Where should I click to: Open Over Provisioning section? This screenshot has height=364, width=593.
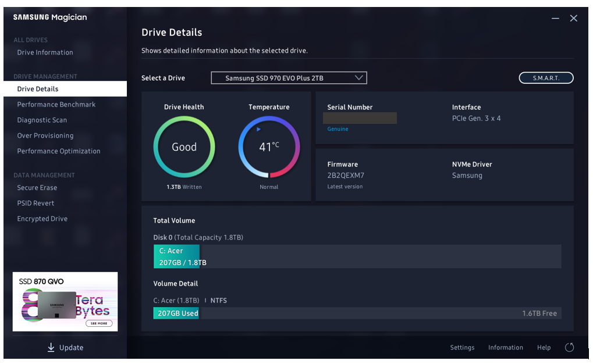pyautogui.click(x=45, y=135)
